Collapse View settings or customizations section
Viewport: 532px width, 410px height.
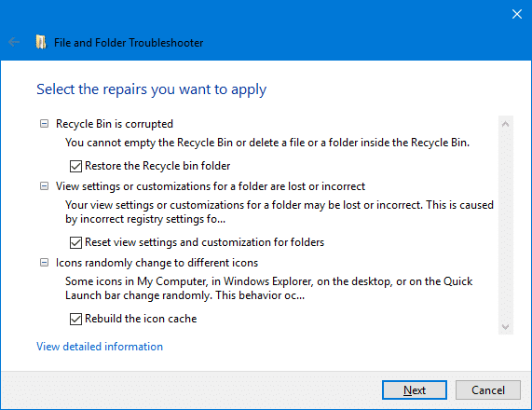pyautogui.click(x=44, y=186)
